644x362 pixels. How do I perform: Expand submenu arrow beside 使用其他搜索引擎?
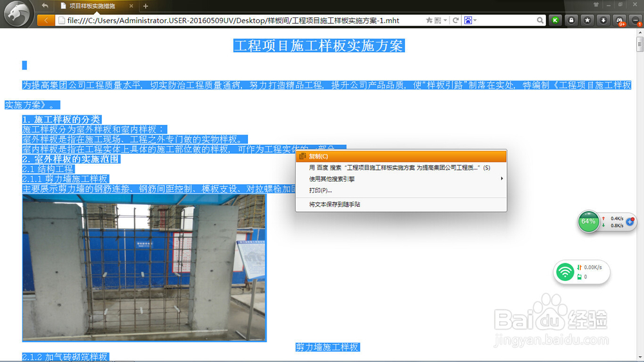502,178
